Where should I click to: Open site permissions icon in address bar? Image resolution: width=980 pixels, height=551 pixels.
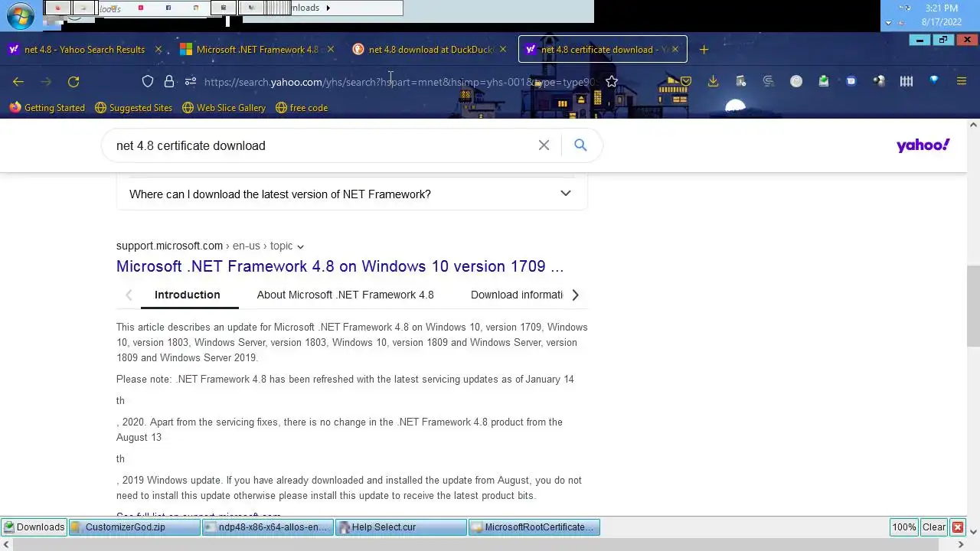[x=190, y=81]
